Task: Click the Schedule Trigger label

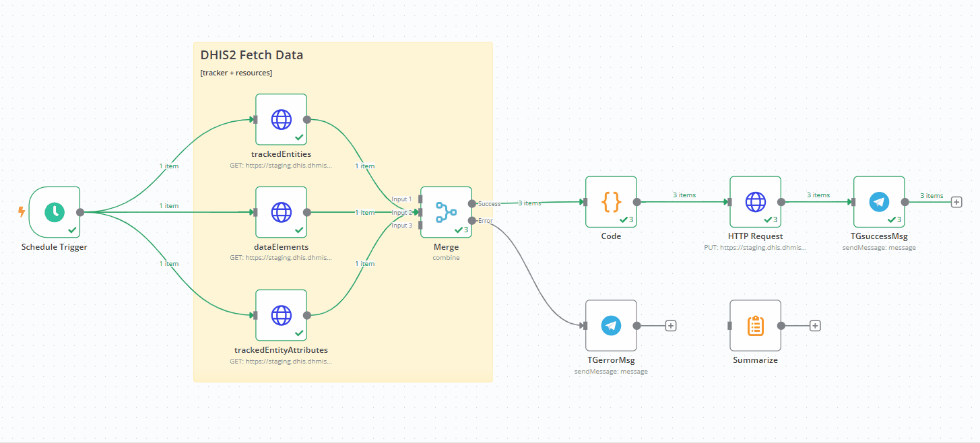Action: click(55, 247)
